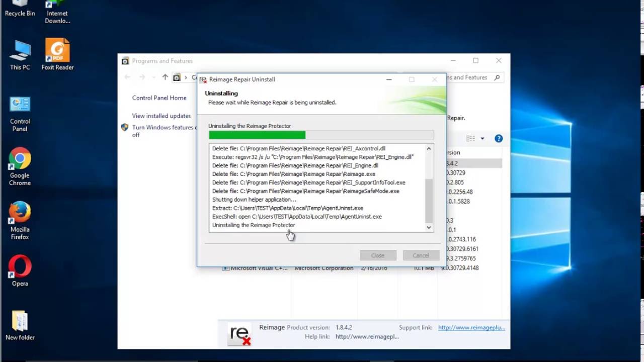This screenshot has height=362, width=644.
Task: Launch Mozilla Firefox desktop shortcut
Action: point(20,221)
